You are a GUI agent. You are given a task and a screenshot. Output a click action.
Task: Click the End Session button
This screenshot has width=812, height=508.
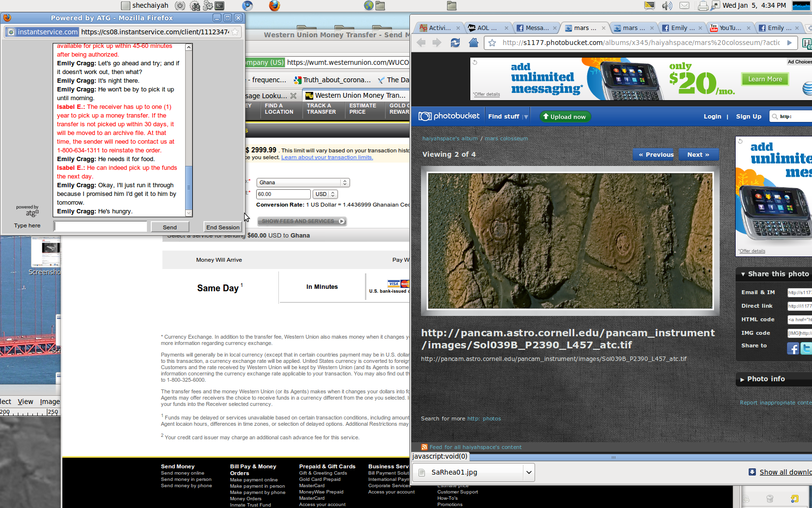223,227
